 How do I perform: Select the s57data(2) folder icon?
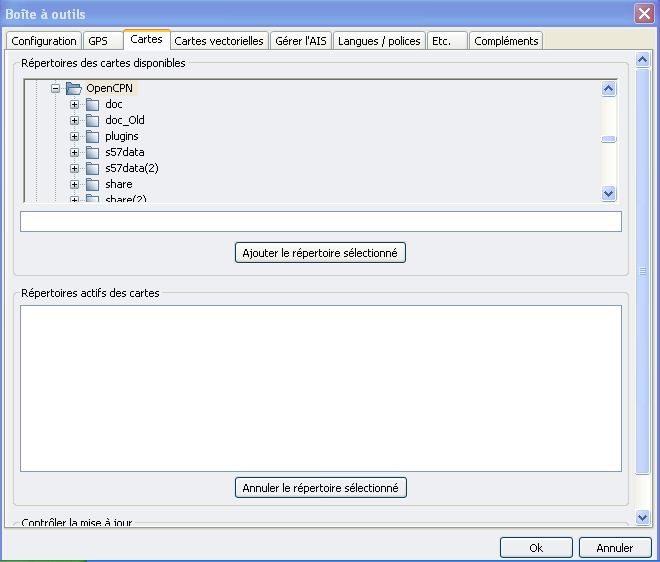pos(93,168)
